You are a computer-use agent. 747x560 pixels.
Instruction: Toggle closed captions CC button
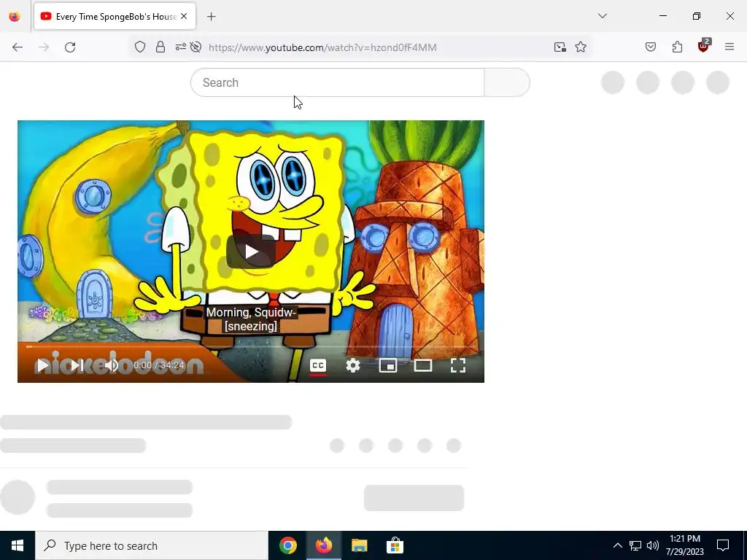[x=318, y=365]
